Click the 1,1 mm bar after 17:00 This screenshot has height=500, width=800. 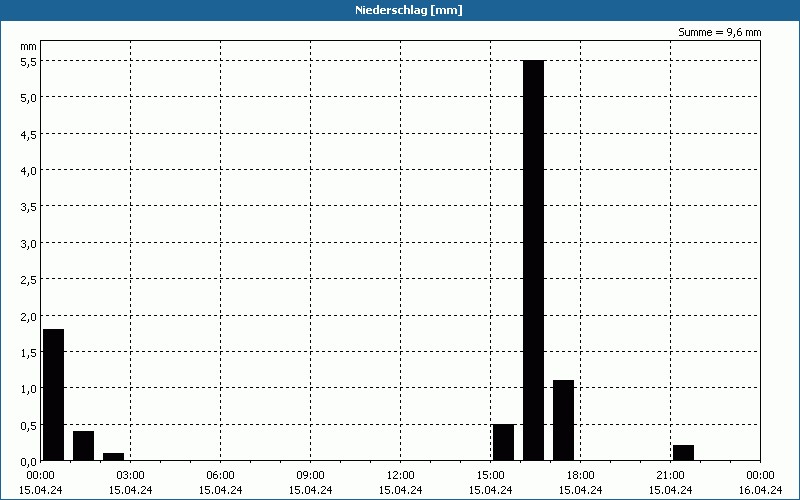pos(563,420)
